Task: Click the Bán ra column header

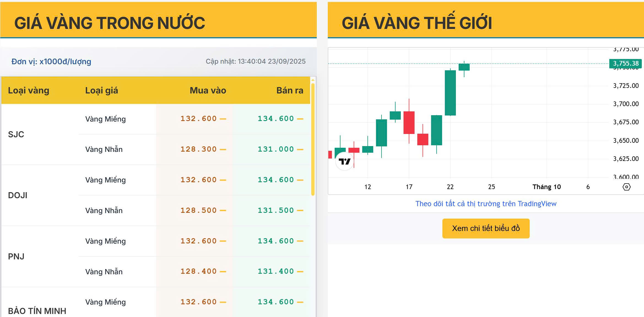Action: [x=289, y=90]
